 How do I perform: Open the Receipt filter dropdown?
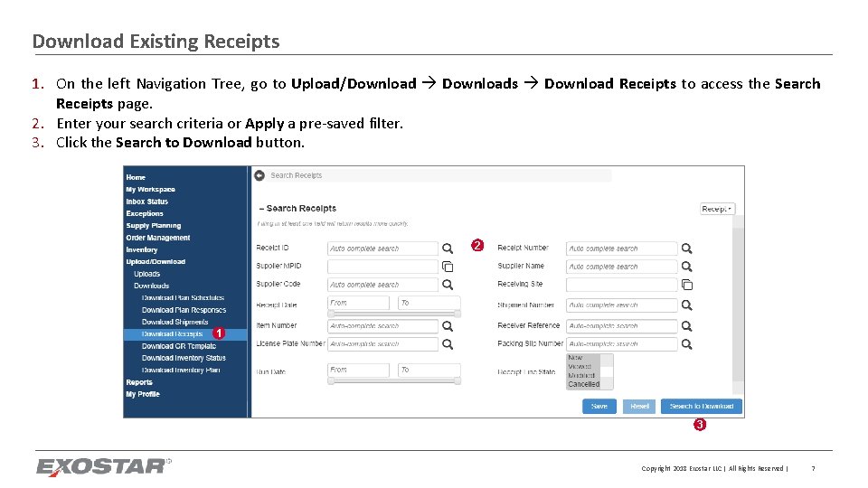(x=717, y=209)
